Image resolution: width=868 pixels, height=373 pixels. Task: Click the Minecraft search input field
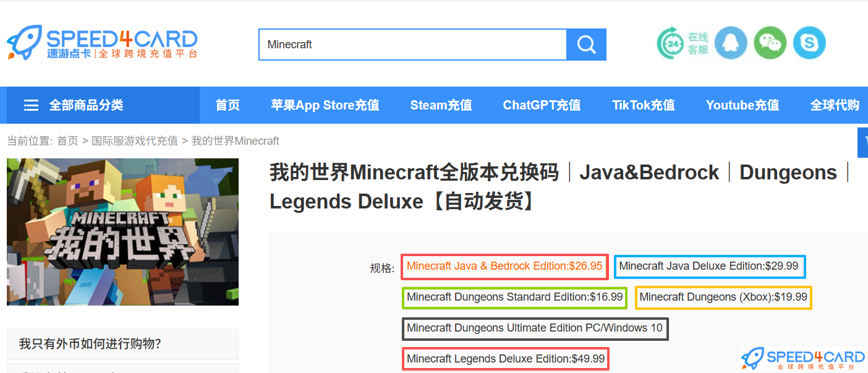pos(413,45)
